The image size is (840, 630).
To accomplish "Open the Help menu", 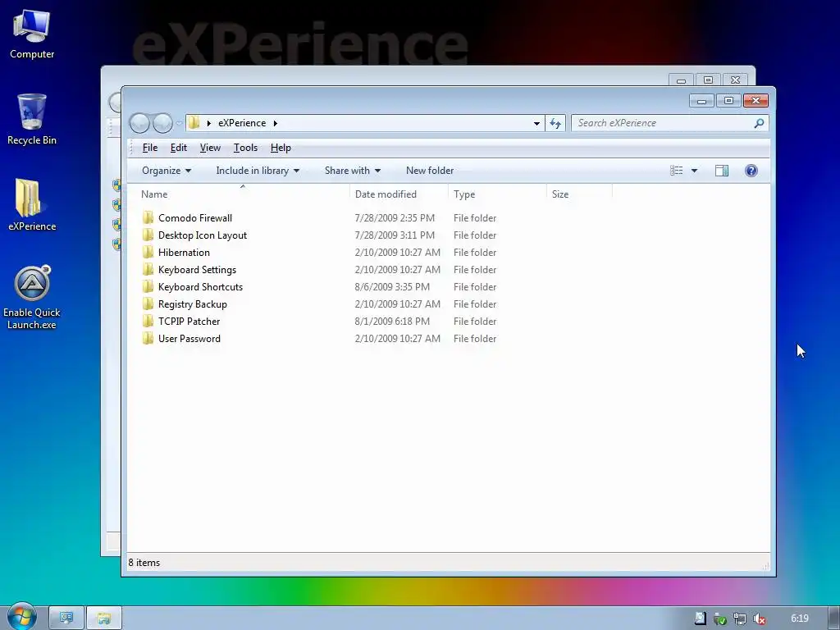I will click(281, 148).
